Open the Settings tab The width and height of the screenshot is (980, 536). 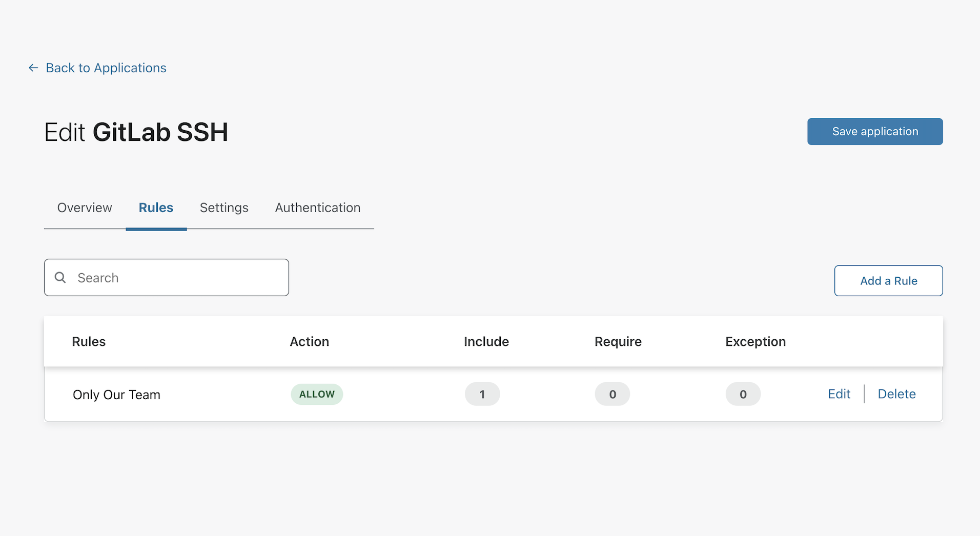coord(223,208)
